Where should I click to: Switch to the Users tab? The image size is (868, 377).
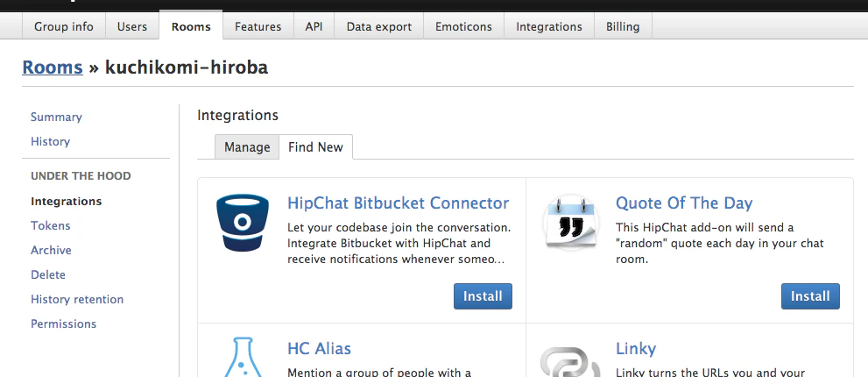(131, 26)
